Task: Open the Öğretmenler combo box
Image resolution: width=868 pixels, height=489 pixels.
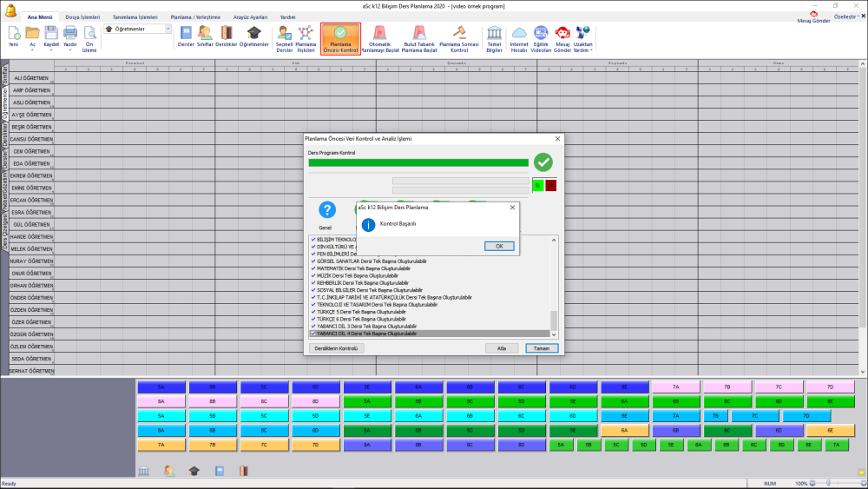Action: pyautogui.click(x=137, y=29)
